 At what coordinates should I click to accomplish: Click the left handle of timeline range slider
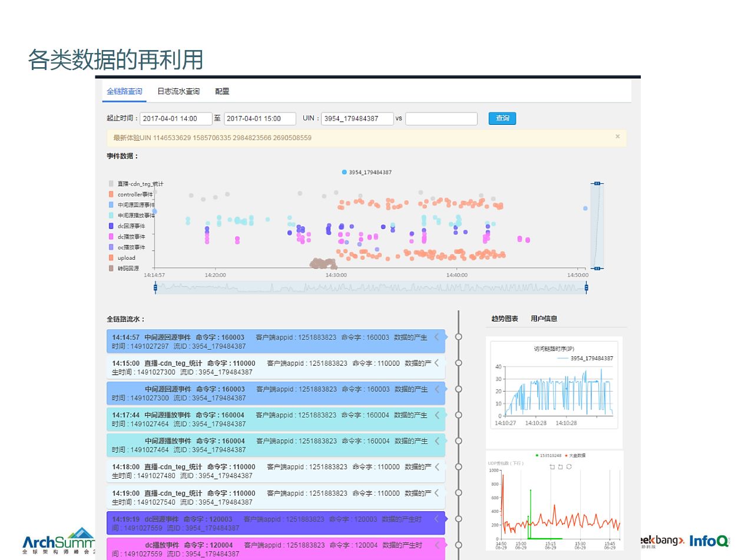[x=155, y=287]
